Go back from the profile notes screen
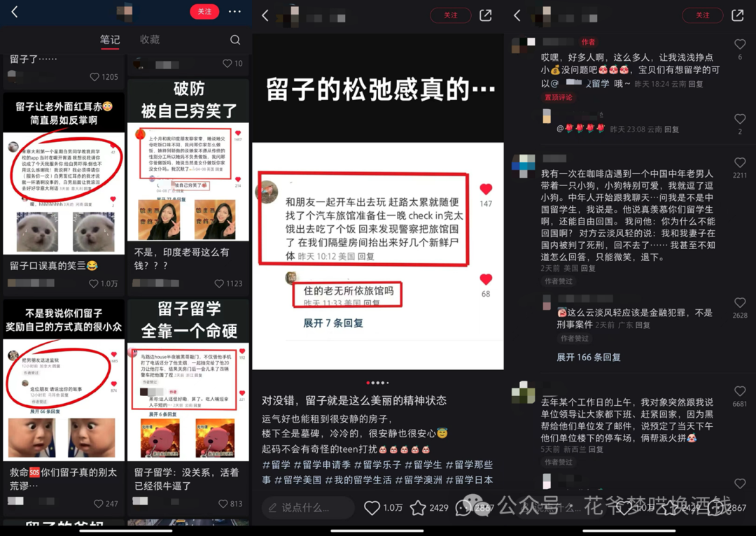This screenshot has height=536, width=756. coord(15,12)
